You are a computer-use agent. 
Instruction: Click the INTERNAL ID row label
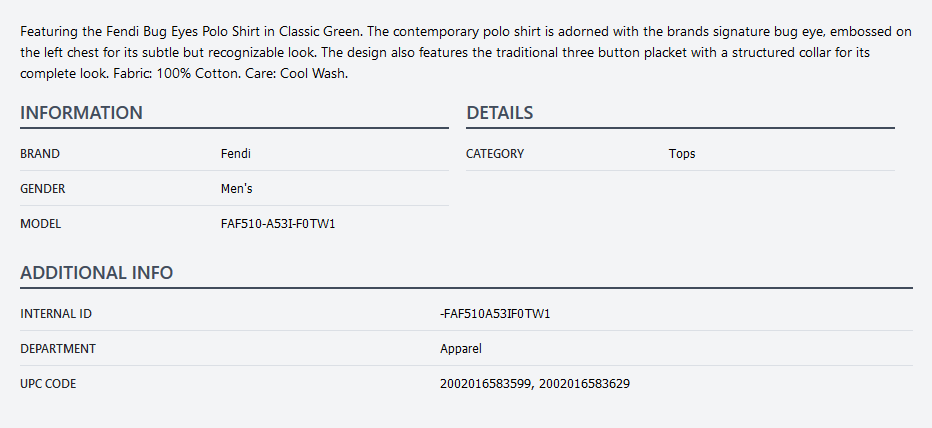56,314
